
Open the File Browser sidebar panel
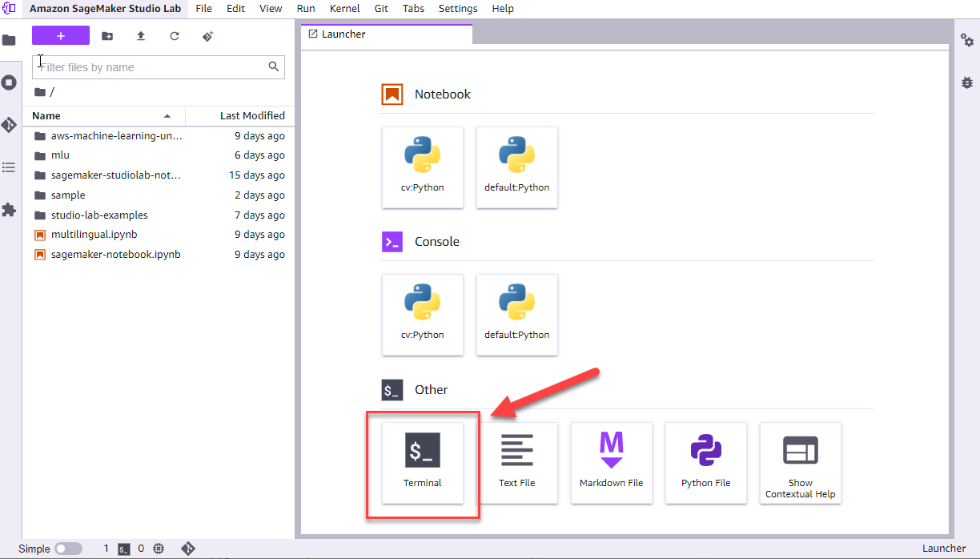coord(9,40)
